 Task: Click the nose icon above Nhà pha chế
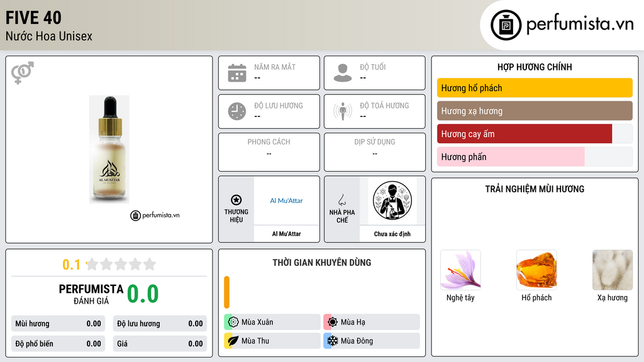[x=341, y=200]
